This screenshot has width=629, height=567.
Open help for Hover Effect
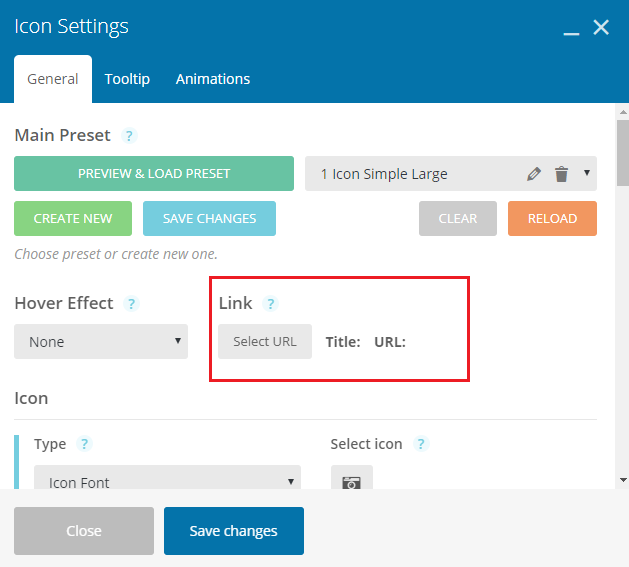tap(131, 304)
